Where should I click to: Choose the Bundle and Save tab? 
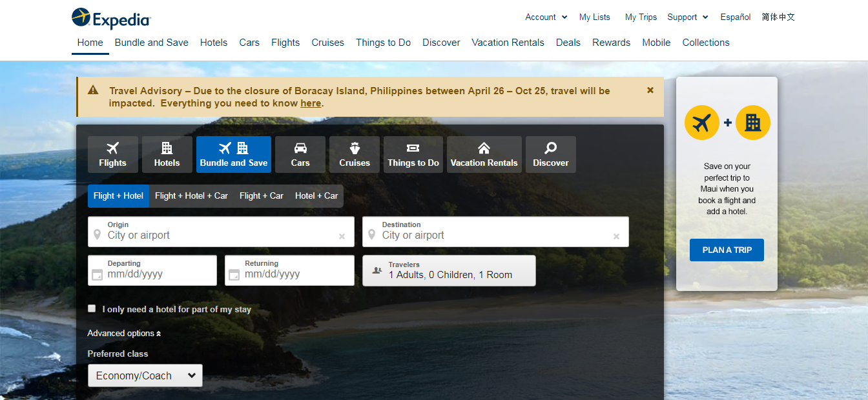[234, 155]
